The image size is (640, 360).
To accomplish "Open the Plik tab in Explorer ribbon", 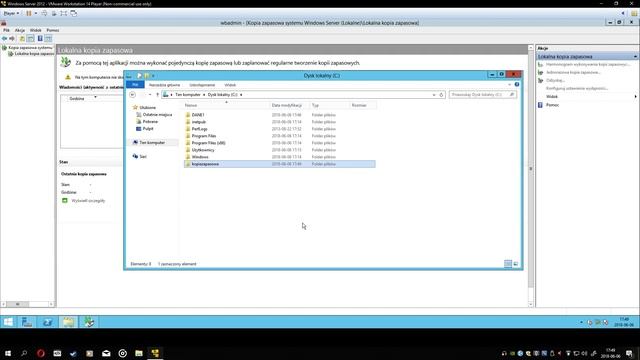I will [135, 84].
